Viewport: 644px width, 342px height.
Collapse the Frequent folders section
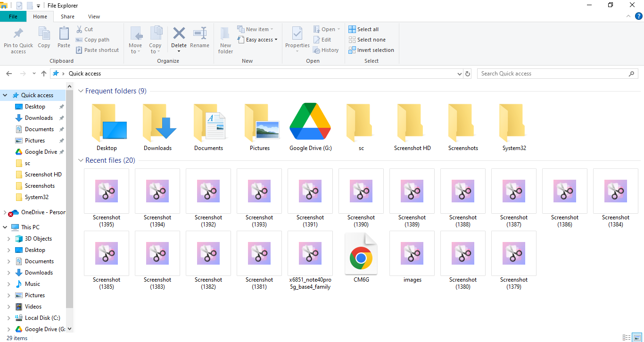coord(81,91)
